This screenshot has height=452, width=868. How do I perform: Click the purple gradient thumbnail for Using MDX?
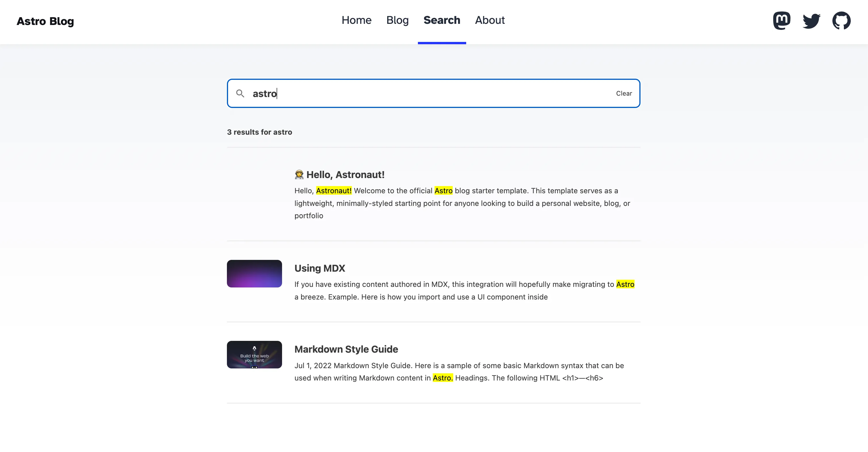(x=254, y=273)
